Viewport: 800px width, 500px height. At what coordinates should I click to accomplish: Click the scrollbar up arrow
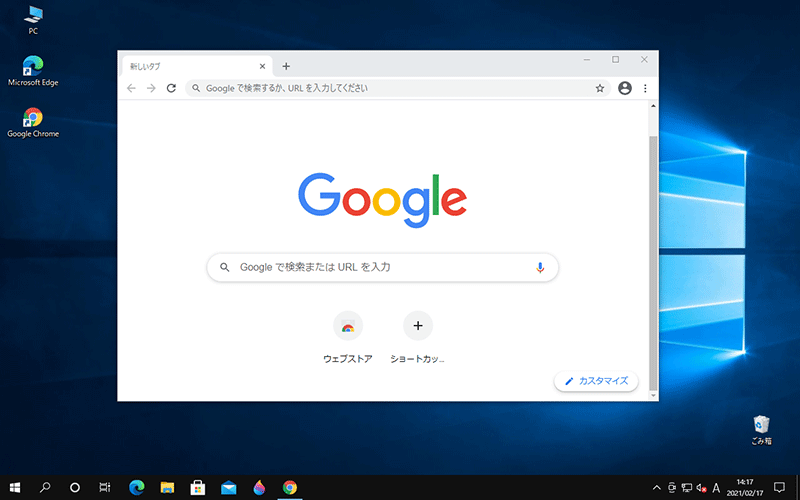(653, 106)
